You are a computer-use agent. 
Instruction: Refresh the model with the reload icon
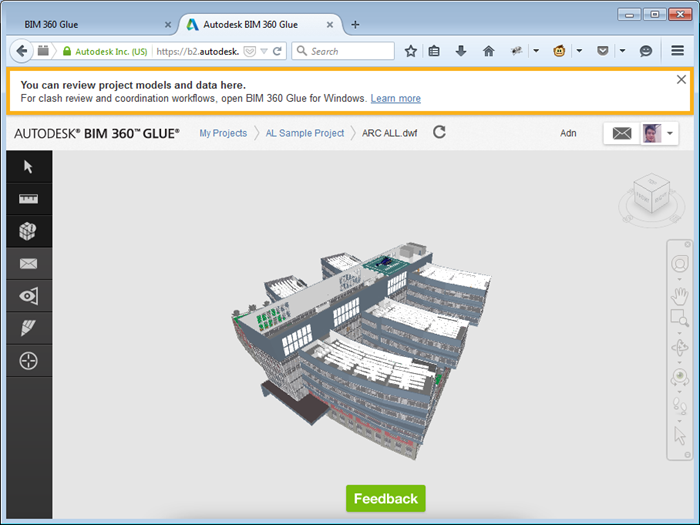[x=439, y=132]
